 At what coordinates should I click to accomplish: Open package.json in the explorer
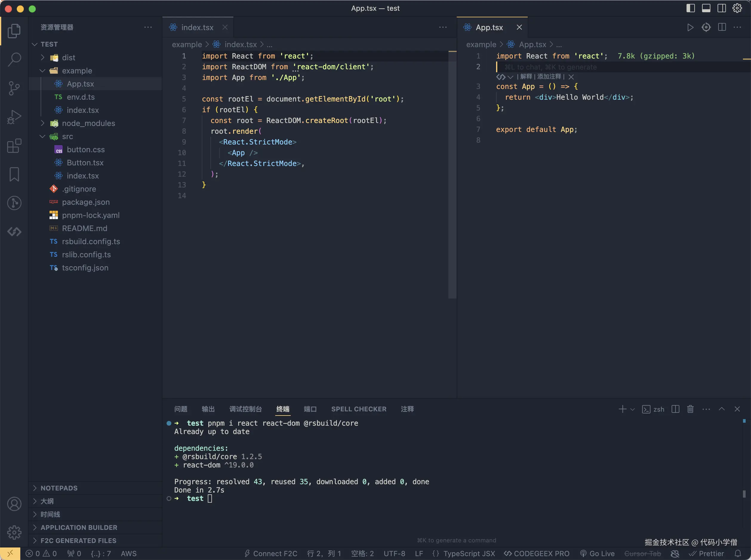coord(86,202)
